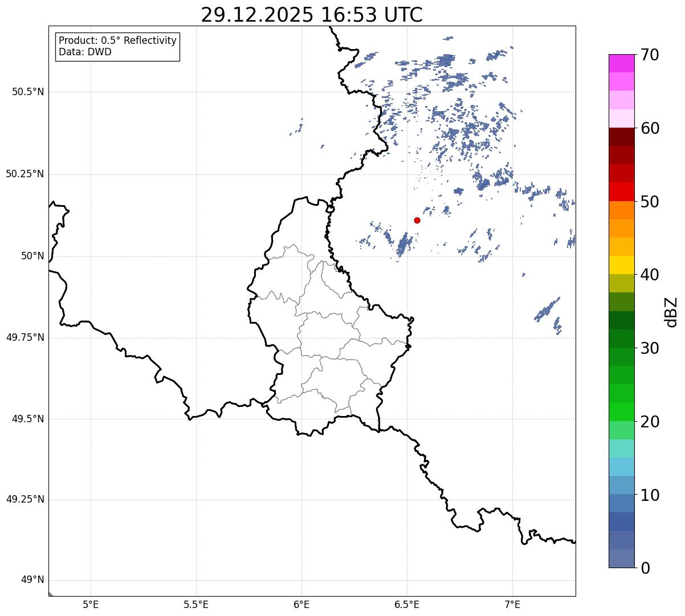The width and height of the screenshot is (685, 616).
Task: Click the bright red colorbar segment just above 50
Action: (x=622, y=192)
